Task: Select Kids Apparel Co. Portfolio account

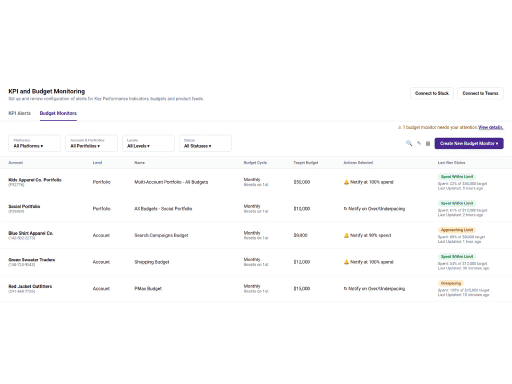Action: click(35, 180)
